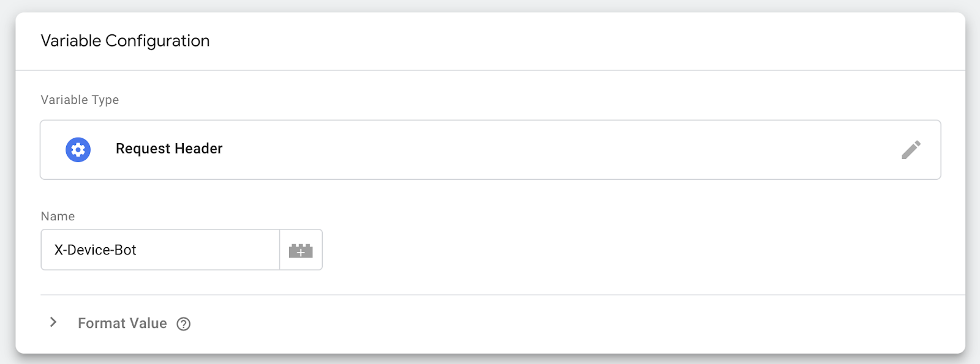
Task: Open the Variable Type selection box
Action: pyautogui.click(x=490, y=150)
